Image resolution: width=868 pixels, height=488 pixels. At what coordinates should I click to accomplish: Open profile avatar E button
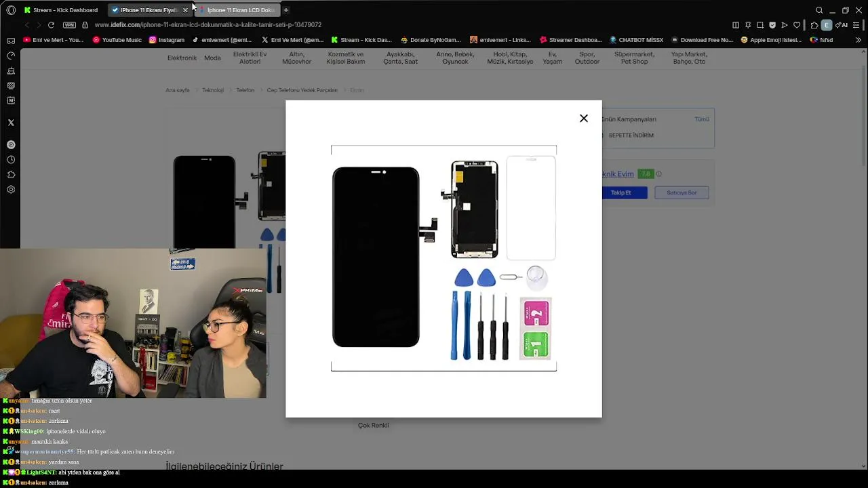pos(826,25)
